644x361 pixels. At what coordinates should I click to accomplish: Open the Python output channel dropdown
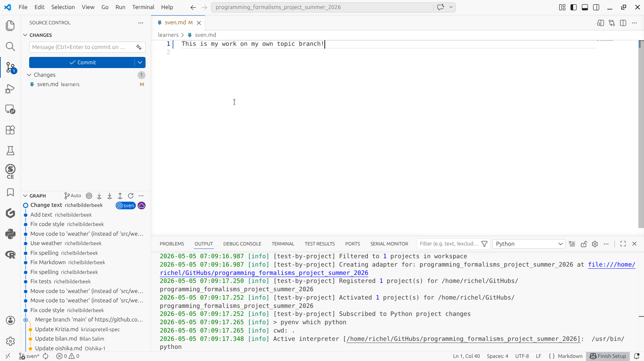(x=529, y=244)
